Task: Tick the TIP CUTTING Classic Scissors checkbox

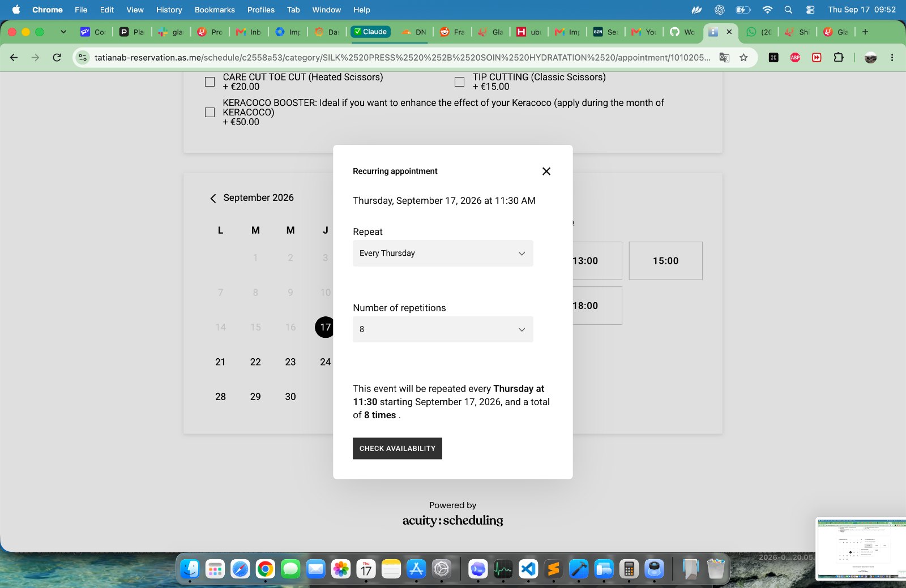Action: (x=459, y=82)
